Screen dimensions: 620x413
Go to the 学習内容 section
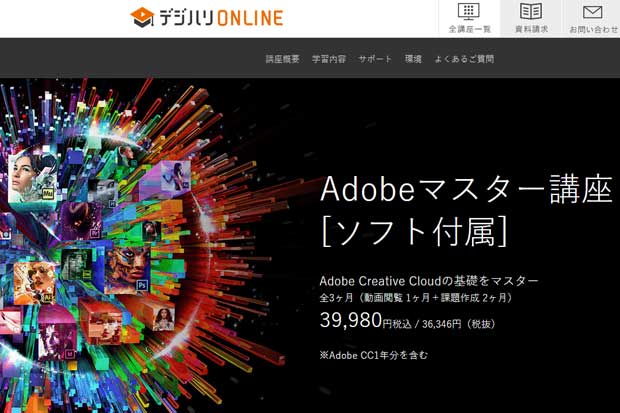[329, 59]
